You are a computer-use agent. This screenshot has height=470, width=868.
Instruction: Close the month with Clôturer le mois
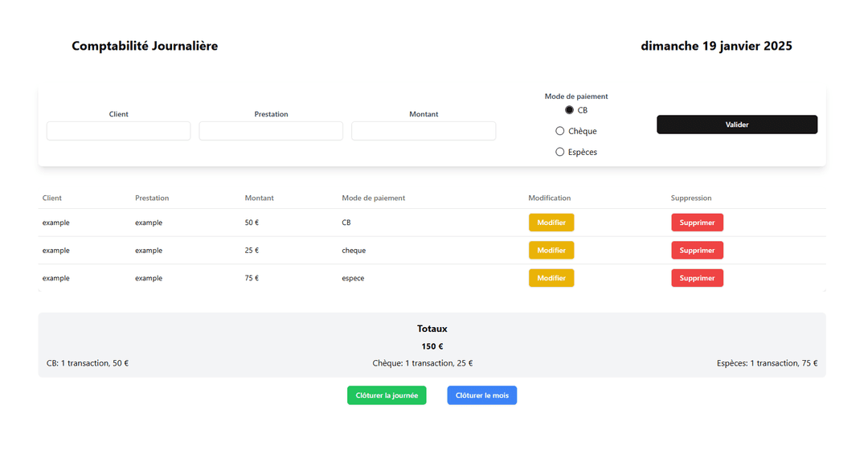(482, 395)
